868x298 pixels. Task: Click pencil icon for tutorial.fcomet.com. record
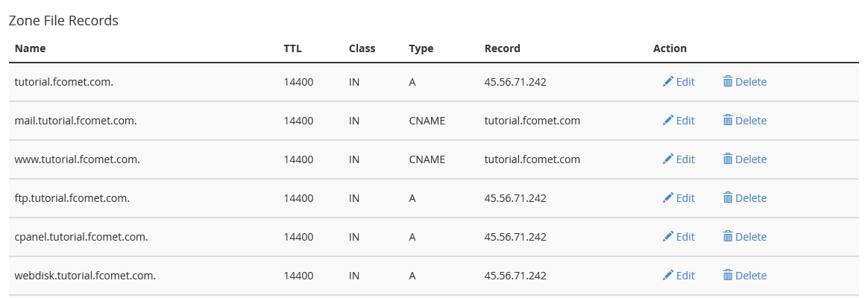pyautogui.click(x=668, y=82)
